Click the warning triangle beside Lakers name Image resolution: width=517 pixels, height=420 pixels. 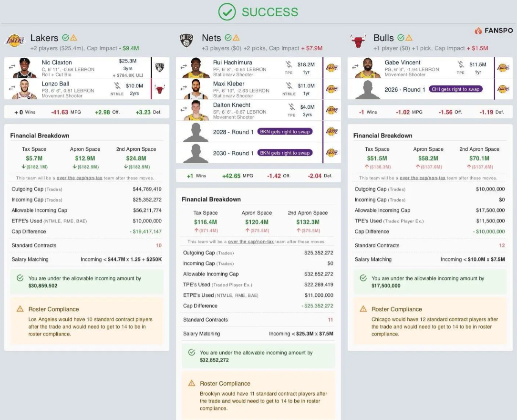73,38
